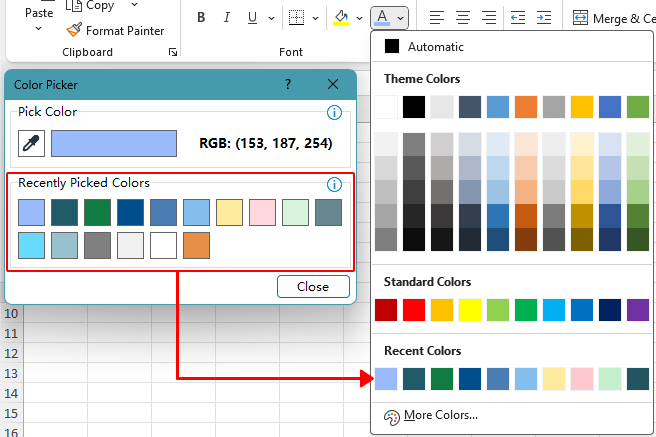Open Recently Picked Colors info icon
The height and width of the screenshot is (437, 656).
(334, 184)
